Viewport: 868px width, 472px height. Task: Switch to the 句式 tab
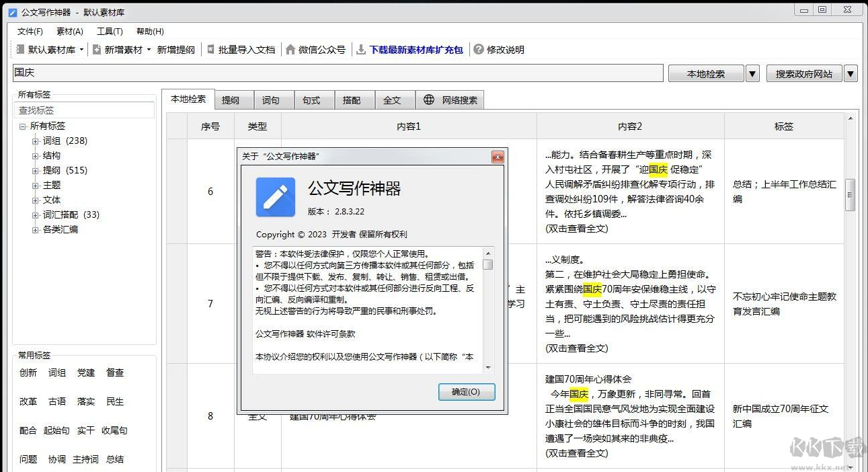315,100
